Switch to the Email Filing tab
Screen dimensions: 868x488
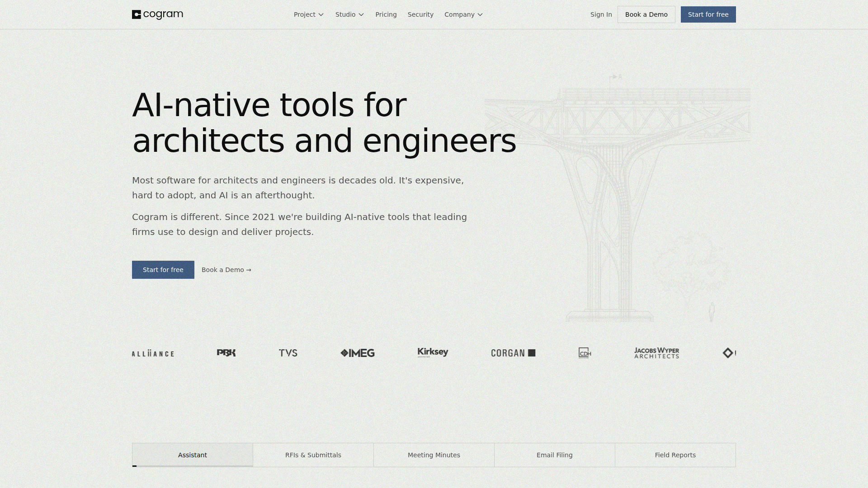click(555, 455)
